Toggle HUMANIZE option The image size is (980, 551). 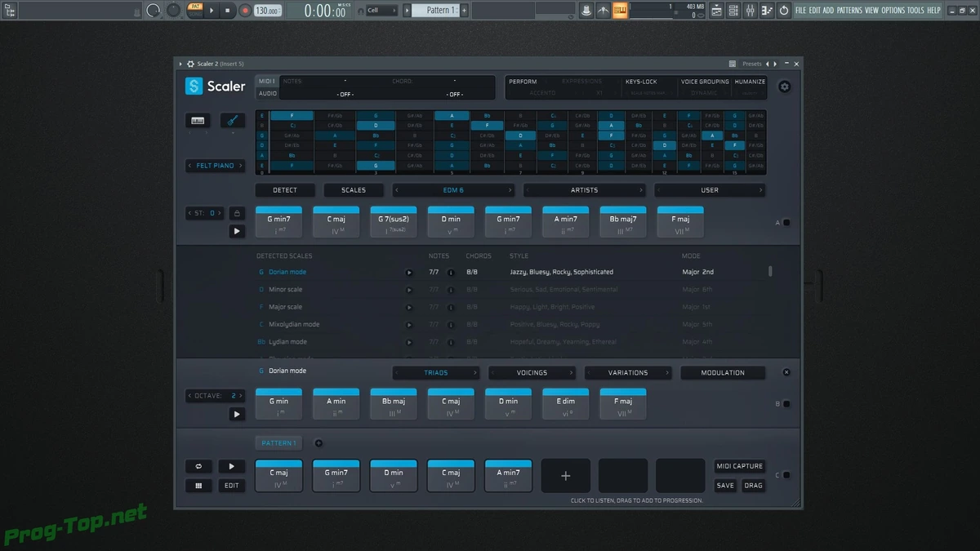[x=750, y=82]
